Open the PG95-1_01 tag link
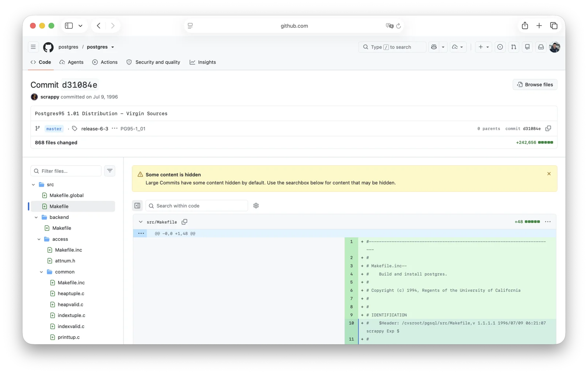 point(133,129)
